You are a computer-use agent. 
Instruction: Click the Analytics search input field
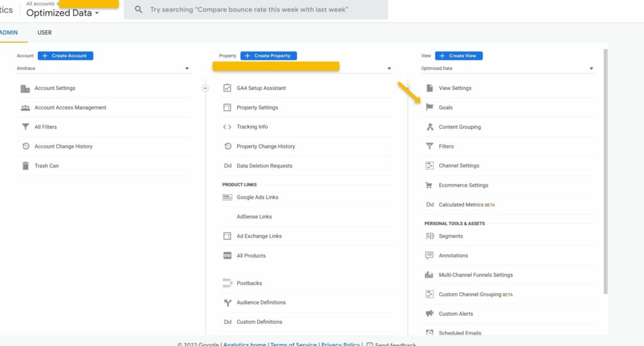coord(258,10)
